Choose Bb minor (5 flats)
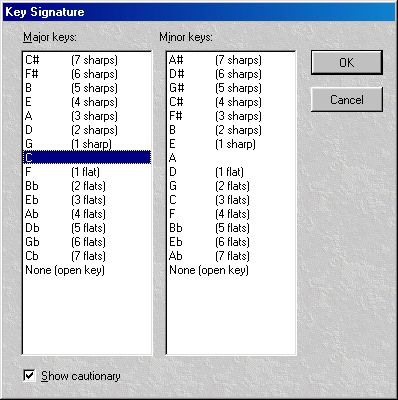 pyautogui.click(x=231, y=228)
